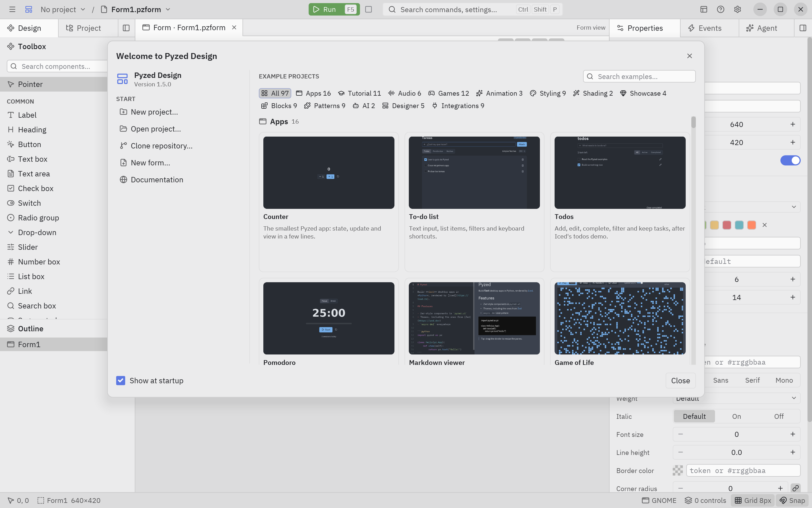Close the Form1.pzform editor tab
812x508 pixels.
point(234,28)
